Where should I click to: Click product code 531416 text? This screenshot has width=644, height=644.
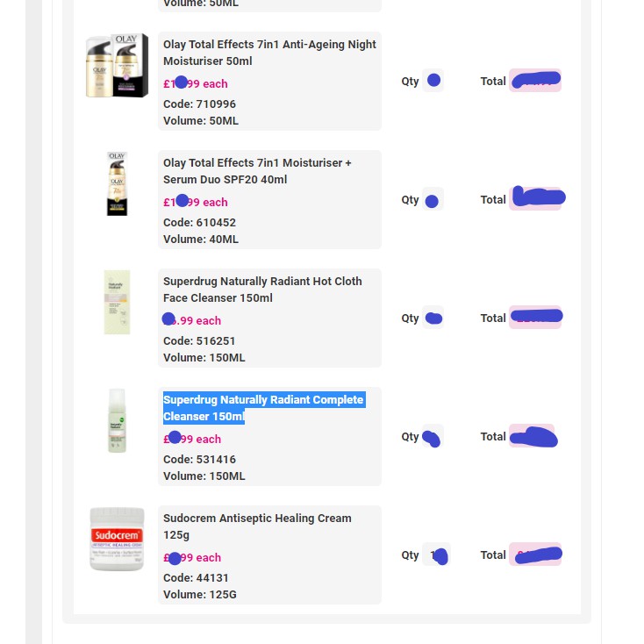[199, 460]
